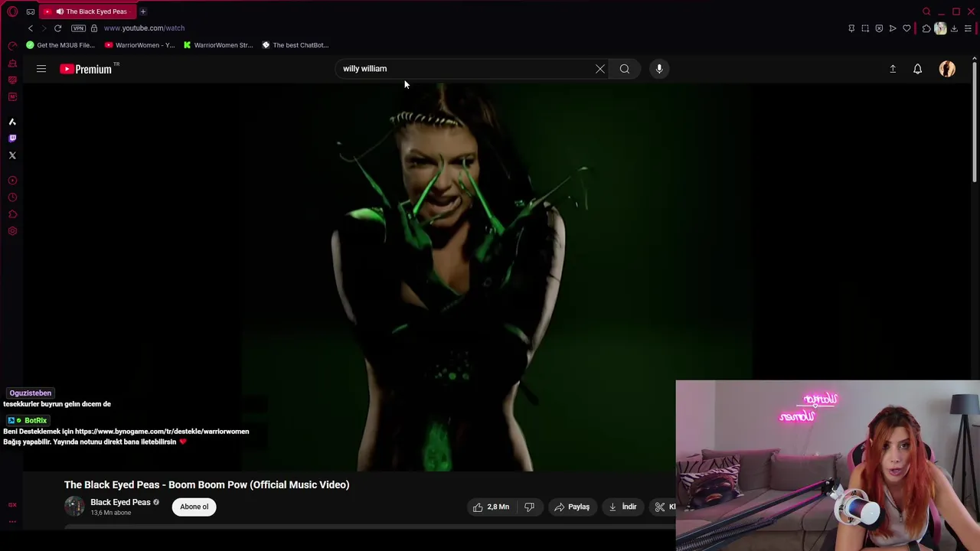This screenshot has height=551, width=980.
Task: Clear the 'willy william' search text
Action: click(600, 69)
